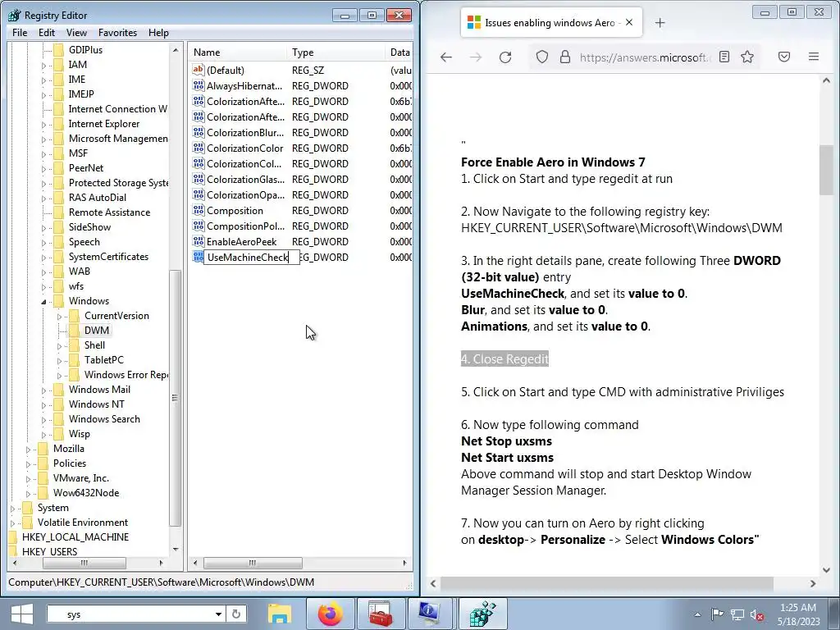Select the ColorizationGlas... value icon
The image size is (840, 630).
pyautogui.click(x=199, y=178)
